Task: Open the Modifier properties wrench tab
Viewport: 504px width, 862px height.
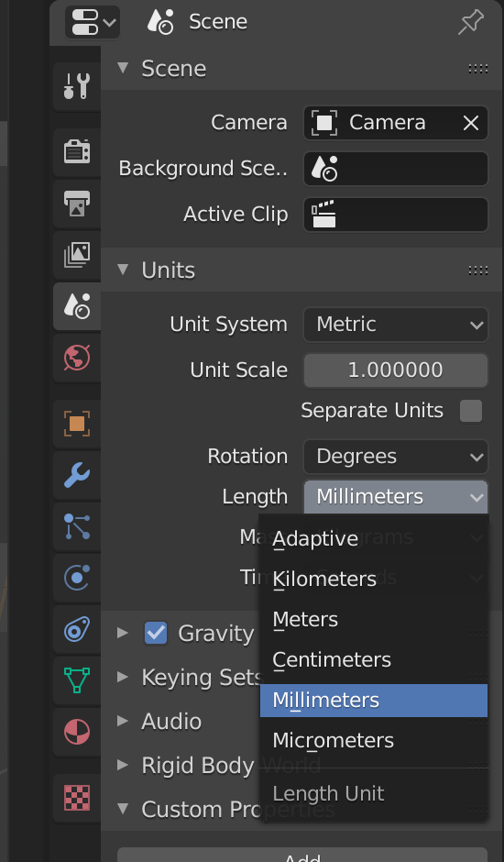Action: pos(77,475)
